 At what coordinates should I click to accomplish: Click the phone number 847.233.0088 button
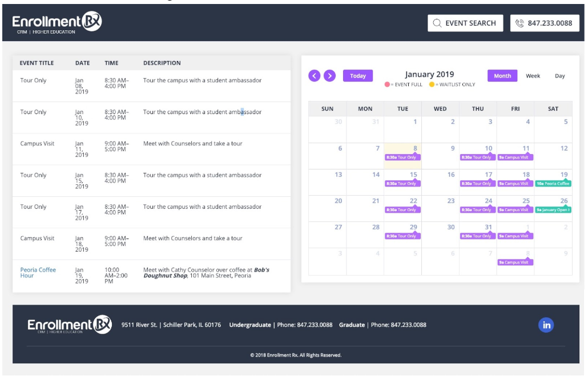click(545, 23)
